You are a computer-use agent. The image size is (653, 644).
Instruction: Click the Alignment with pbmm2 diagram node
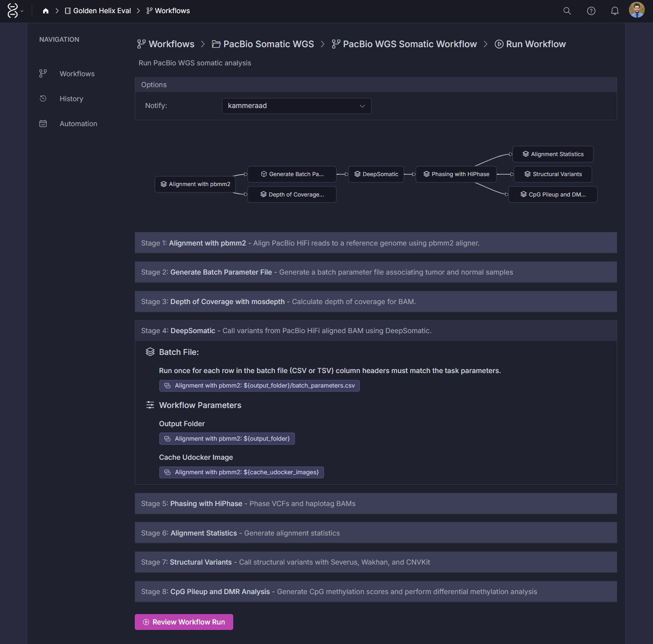point(195,184)
